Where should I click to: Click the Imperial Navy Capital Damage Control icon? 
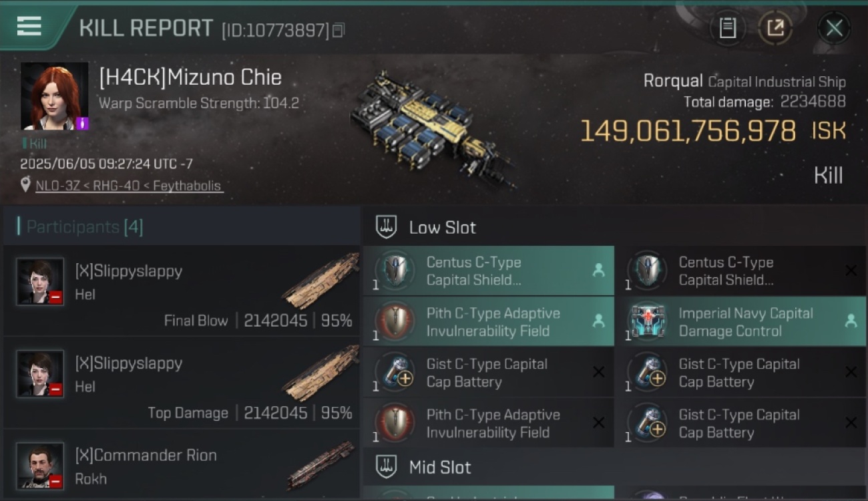pos(647,321)
